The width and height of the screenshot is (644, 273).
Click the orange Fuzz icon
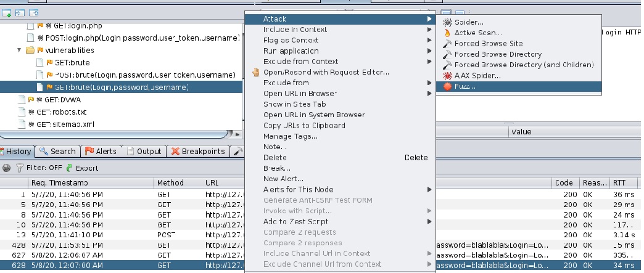point(447,86)
